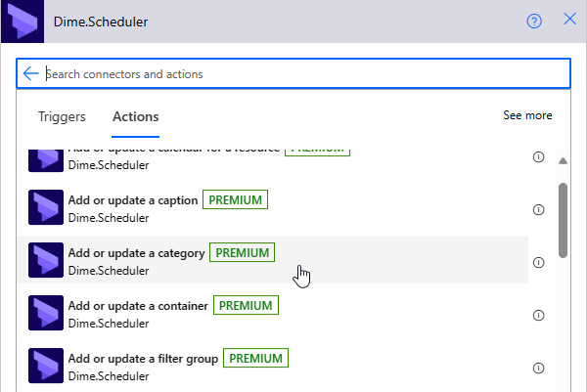Click the filter group action's connector icon

pos(46,367)
